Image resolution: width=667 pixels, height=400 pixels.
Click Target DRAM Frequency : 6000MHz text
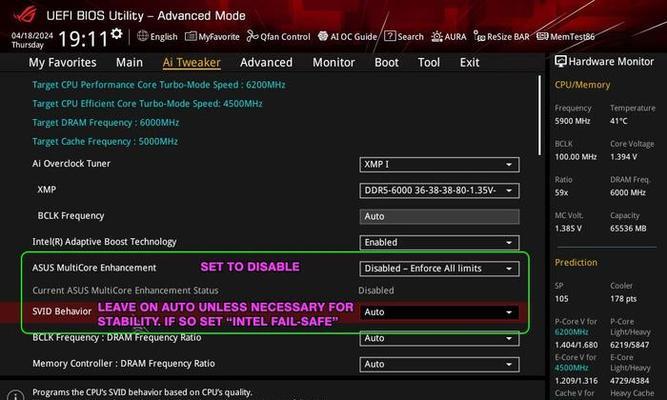pyautogui.click(x=105, y=123)
